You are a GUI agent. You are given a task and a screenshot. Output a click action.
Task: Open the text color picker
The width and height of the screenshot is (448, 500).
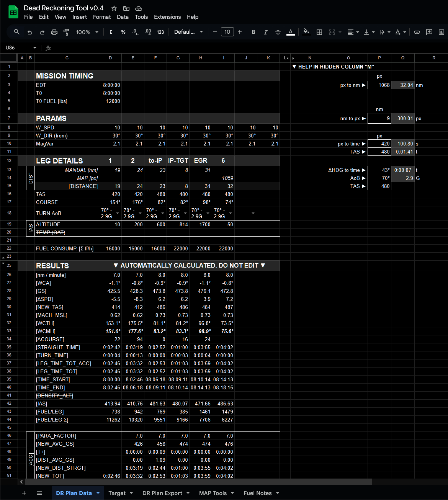pos(291,32)
